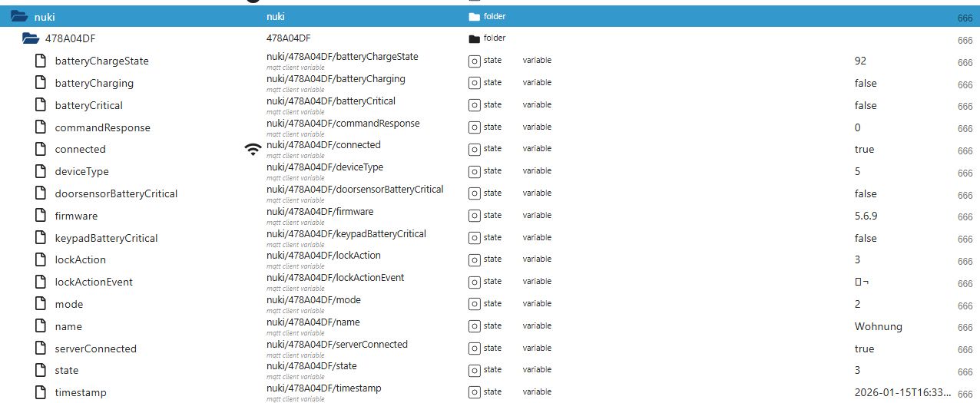Select the connected tree item
The height and width of the screenshot is (403, 980).
pyautogui.click(x=80, y=149)
